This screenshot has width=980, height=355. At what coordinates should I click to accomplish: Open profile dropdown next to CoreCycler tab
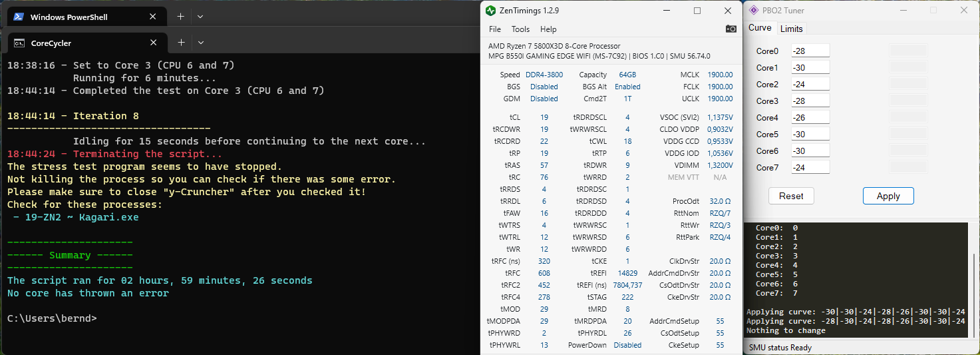[x=201, y=43]
